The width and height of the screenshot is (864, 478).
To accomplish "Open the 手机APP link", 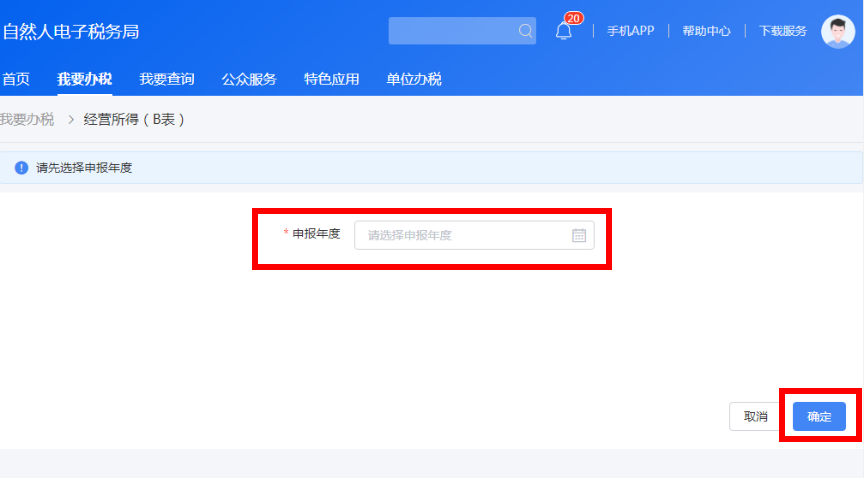I will 630,31.
